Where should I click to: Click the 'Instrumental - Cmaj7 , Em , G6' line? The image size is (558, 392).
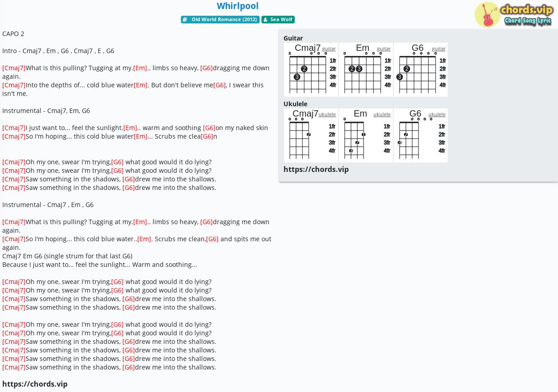(x=48, y=205)
